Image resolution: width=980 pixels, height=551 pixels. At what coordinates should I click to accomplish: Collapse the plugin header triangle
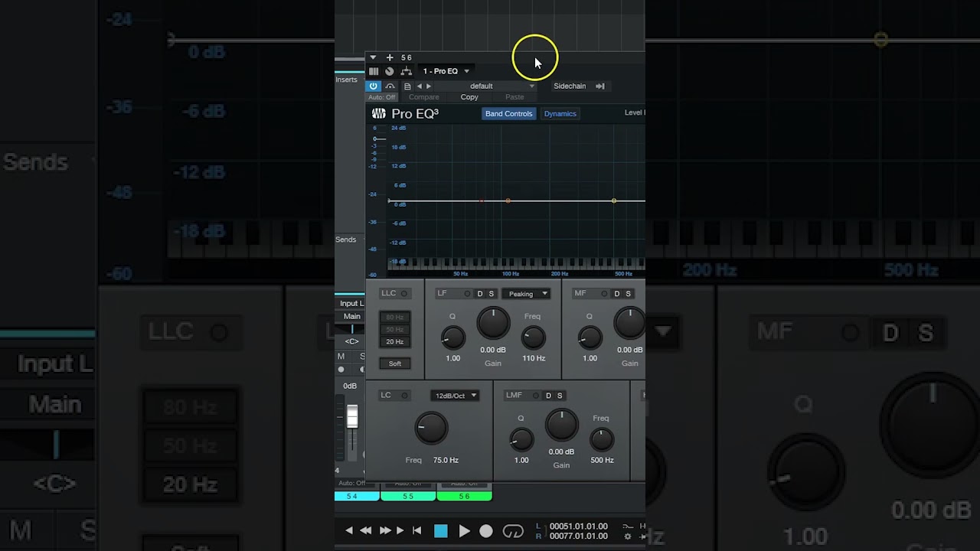(373, 57)
